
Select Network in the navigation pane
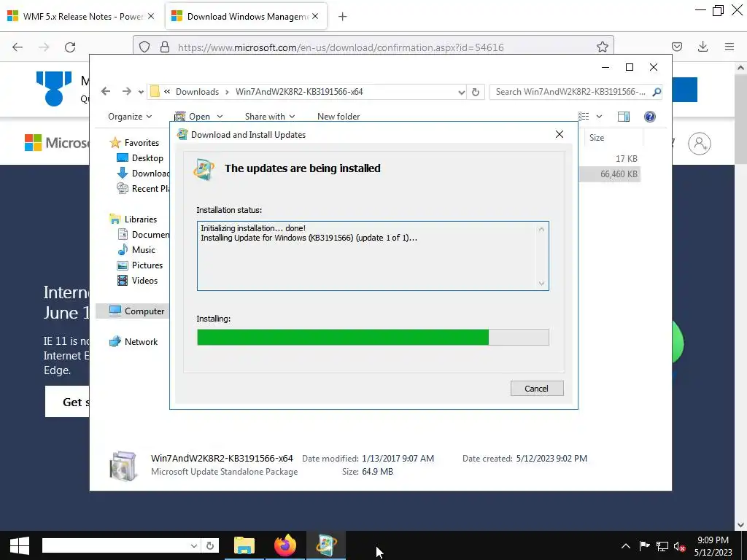click(x=133, y=342)
